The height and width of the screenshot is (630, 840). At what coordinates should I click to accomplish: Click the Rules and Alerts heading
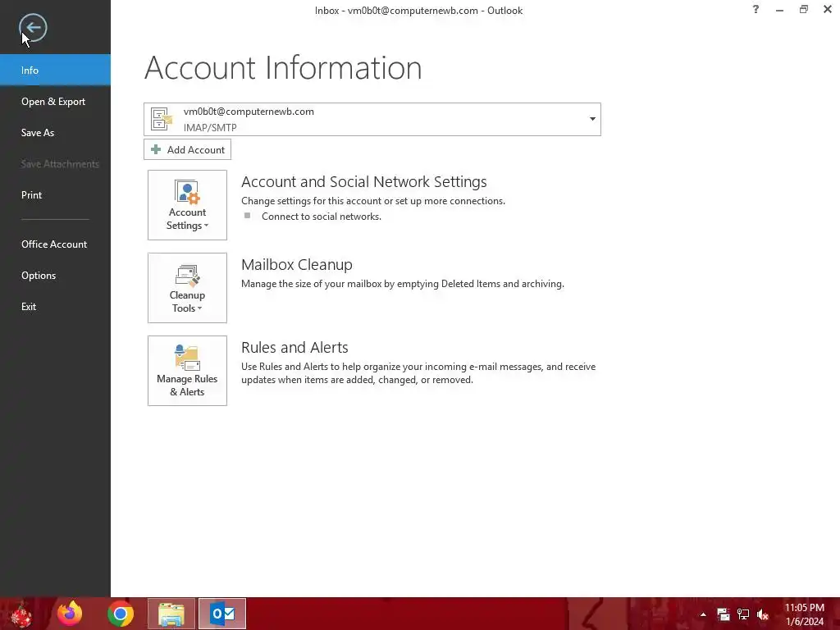[x=294, y=348]
